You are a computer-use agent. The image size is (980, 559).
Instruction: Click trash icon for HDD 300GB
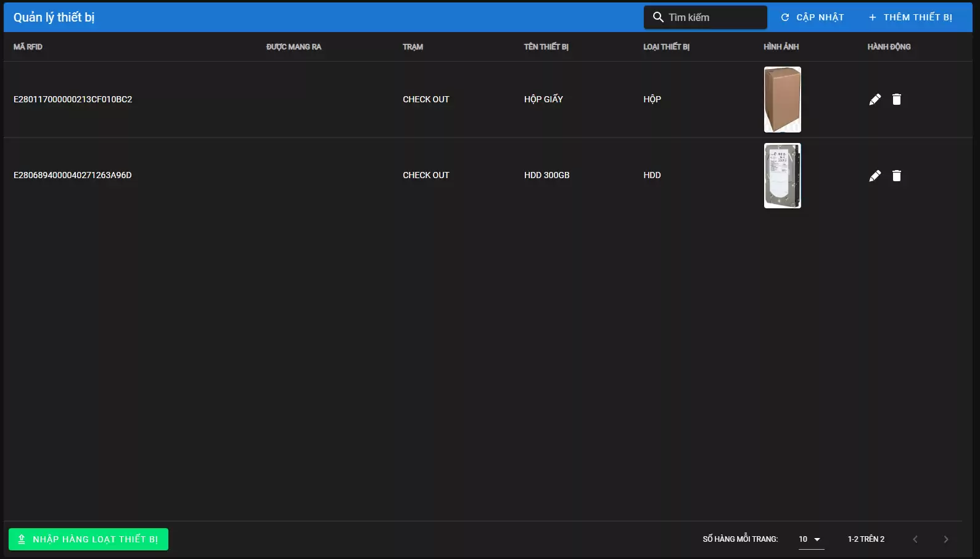[x=897, y=176]
